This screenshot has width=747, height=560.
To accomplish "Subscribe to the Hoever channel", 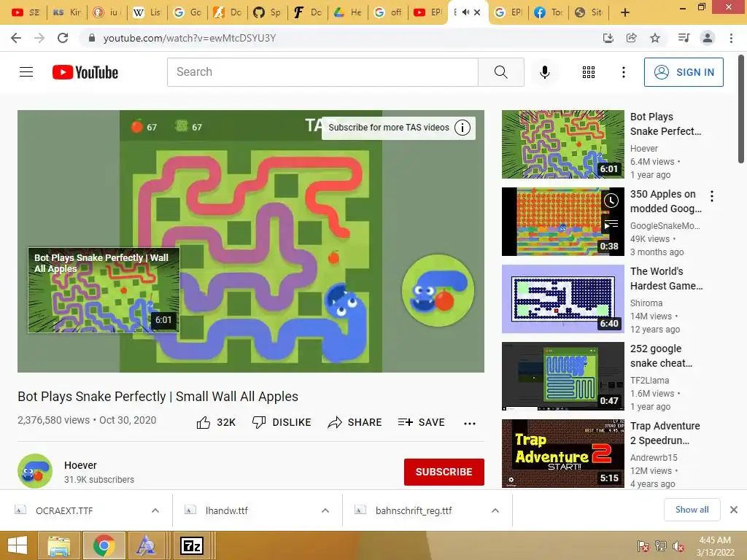I will [444, 472].
